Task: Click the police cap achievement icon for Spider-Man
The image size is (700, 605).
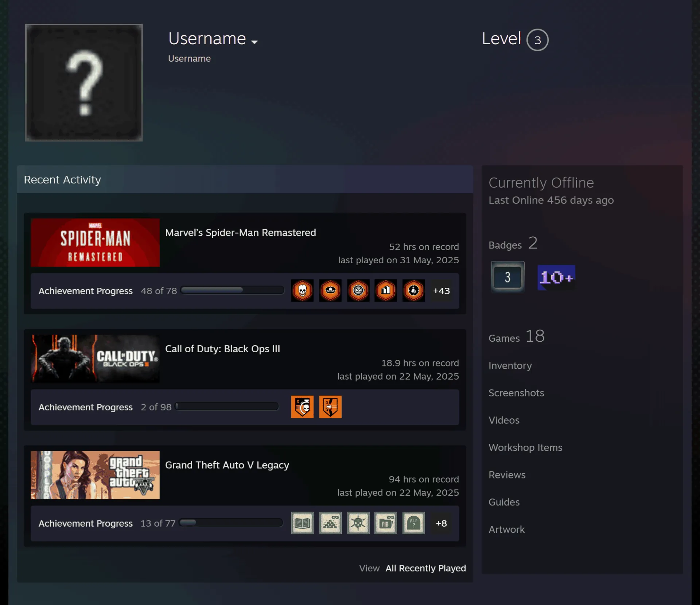Action: tap(330, 291)
